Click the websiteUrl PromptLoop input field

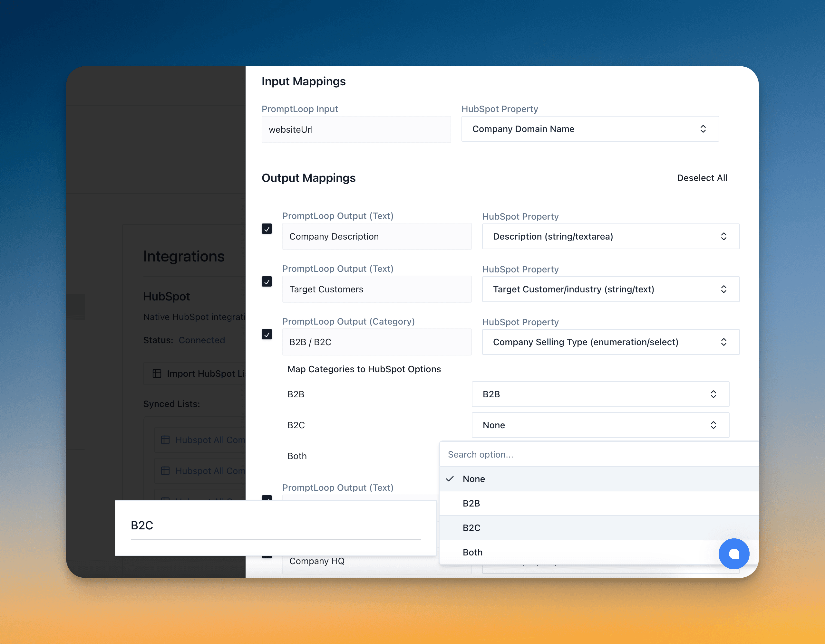[x=356, y=129]
